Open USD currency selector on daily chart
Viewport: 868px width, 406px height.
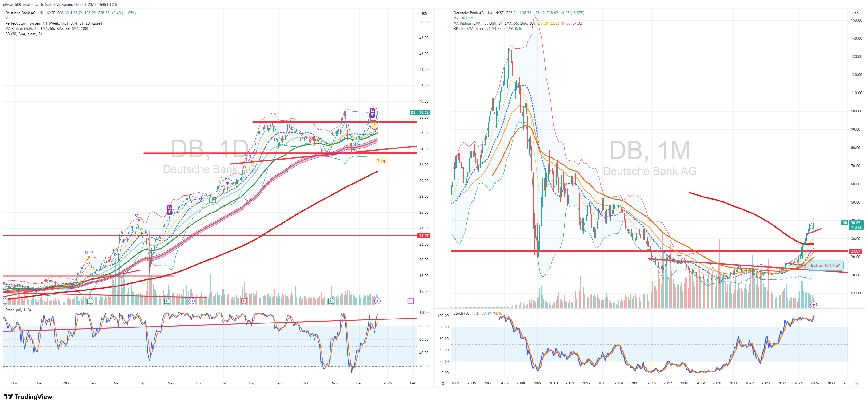point(424,14)
